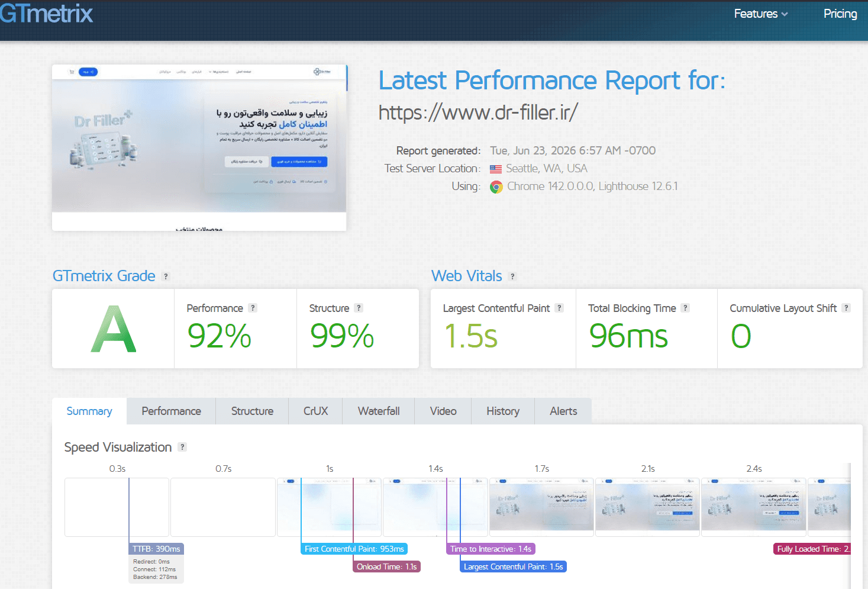
Task: Select the 2.4s filmstrip frame
Action: (x=754, y=507)
